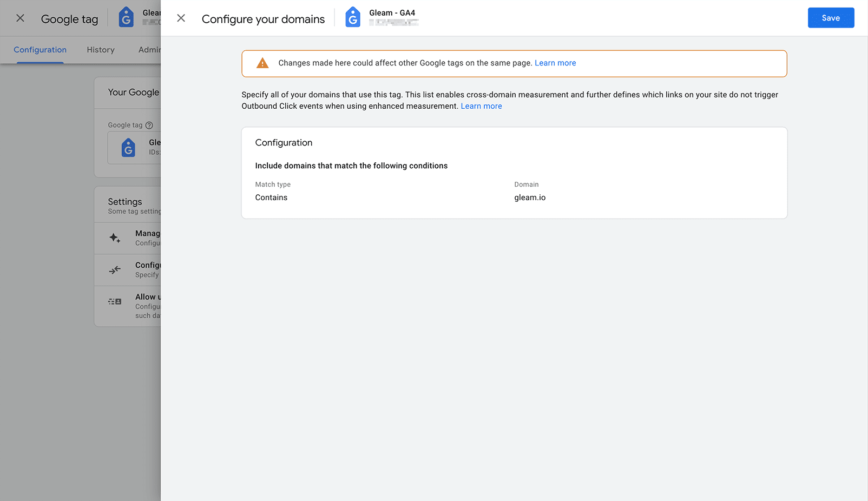Select the converging arrows icon for Configure domains
This screenshot has width=868, height=501.
[114, 269]
